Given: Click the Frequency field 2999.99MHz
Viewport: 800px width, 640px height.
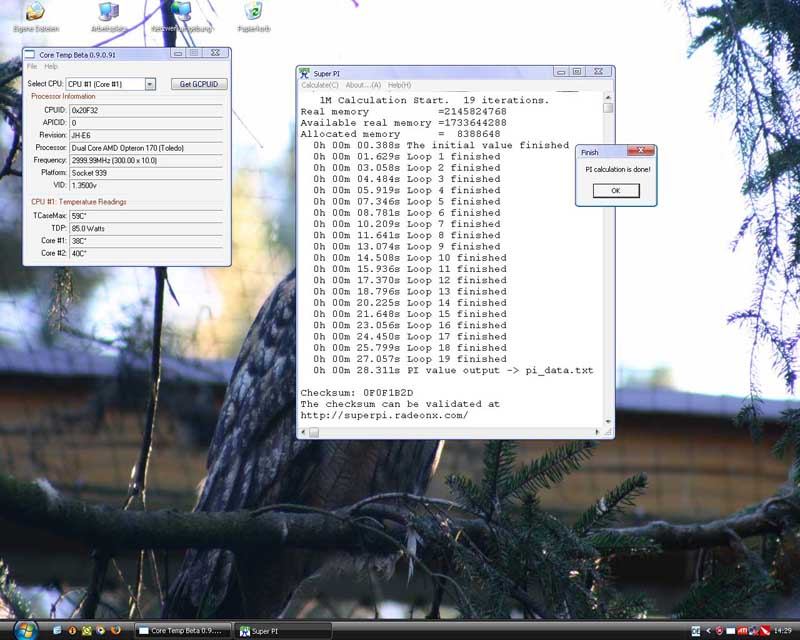Looking at the screenshot, I should tap(146, 160).
